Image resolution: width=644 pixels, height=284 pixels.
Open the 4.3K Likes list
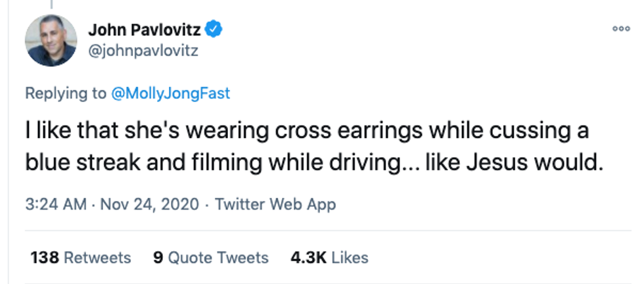[x=329, y=257]
